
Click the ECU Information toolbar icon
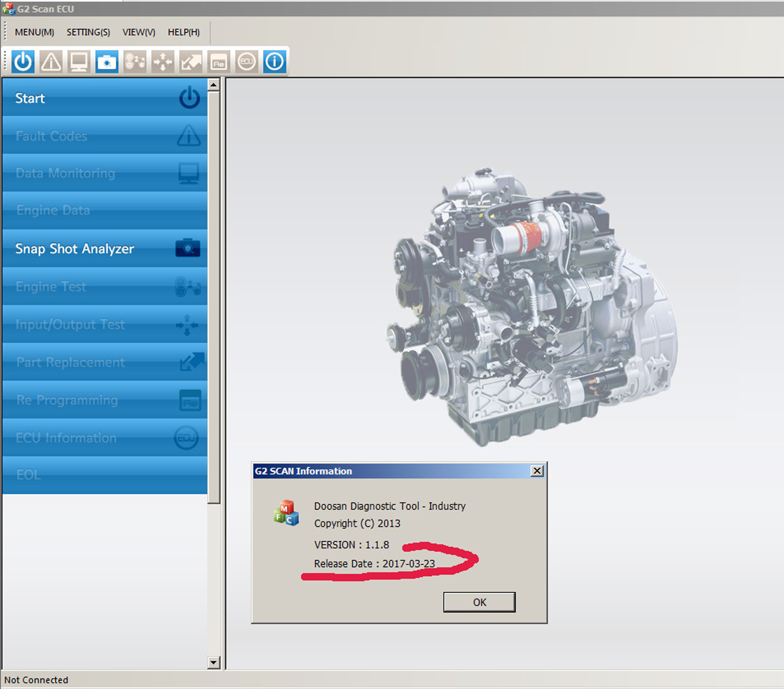tap(246, 62)
